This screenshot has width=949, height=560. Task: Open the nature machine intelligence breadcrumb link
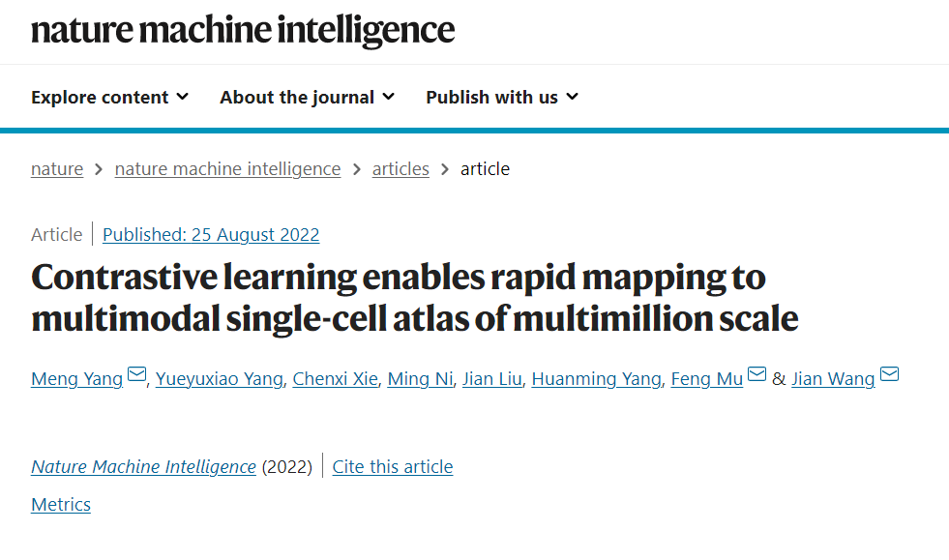point(227,169)
